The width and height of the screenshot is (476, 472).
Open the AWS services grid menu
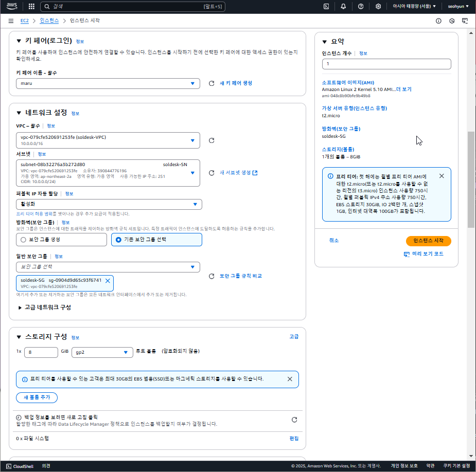pyautogui.click(x=31, y=6)
